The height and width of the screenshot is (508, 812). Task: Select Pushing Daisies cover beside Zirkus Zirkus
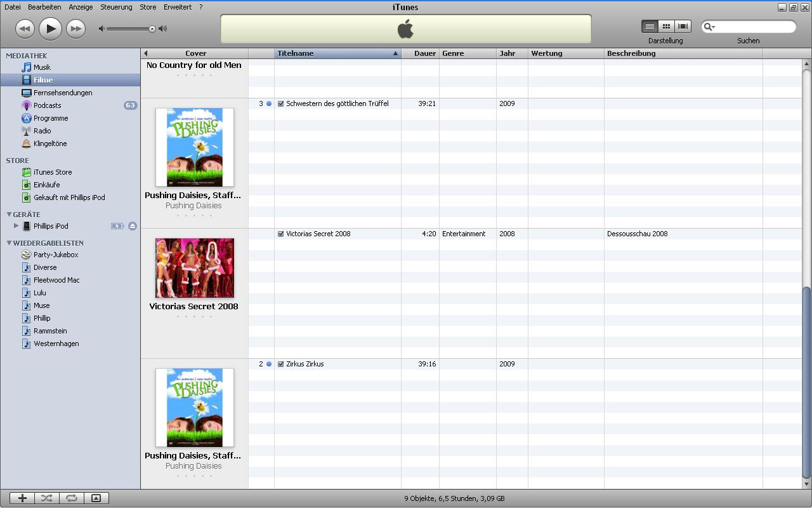[x=195, y=408]
